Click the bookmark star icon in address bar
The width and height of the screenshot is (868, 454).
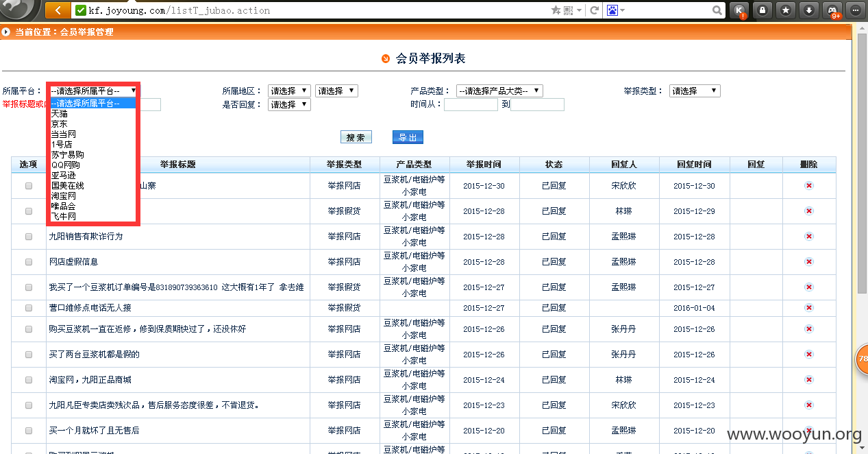(x=556, y=10)
